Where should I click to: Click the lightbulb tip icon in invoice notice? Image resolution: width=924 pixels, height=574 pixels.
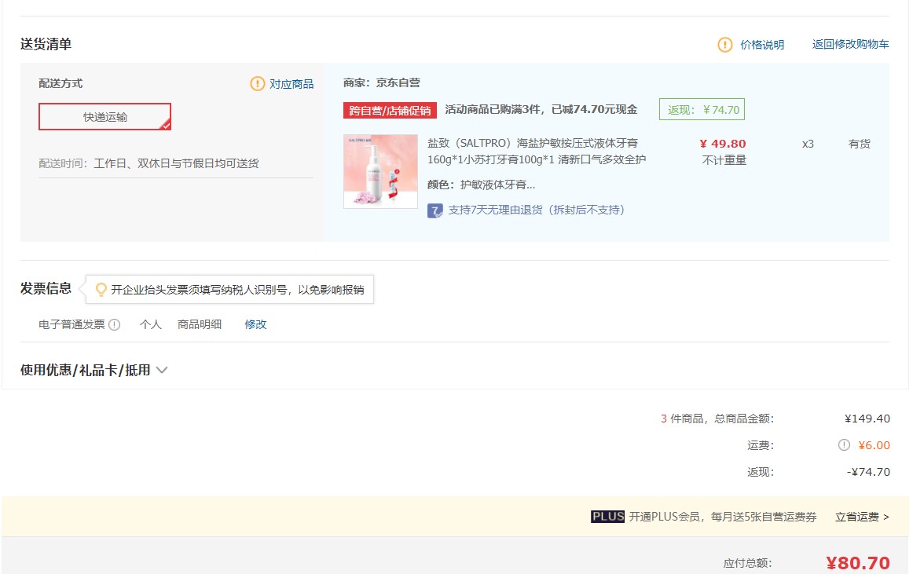click(x=101, y=290)
